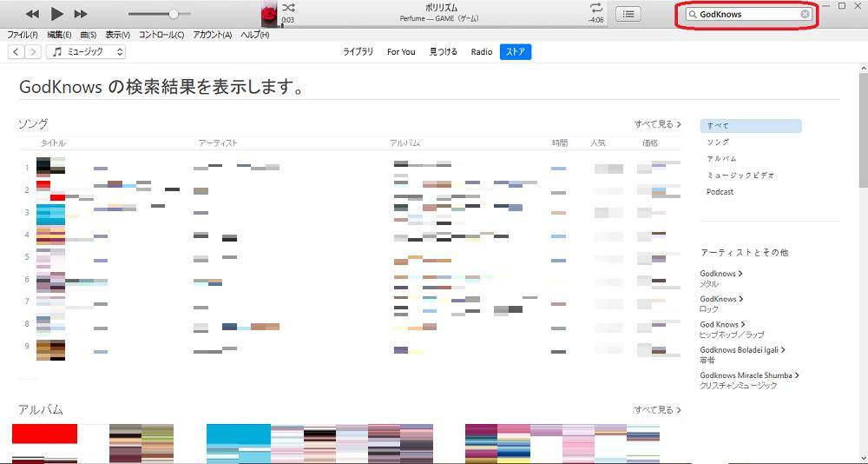Go back with the navigation arrow
The height and width of the screenshot is (464, 868).
point(16,52)
